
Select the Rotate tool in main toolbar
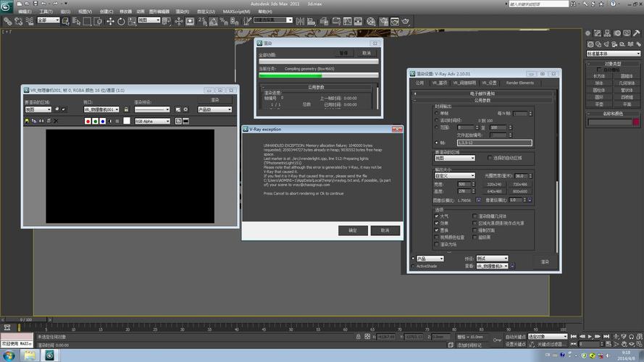[121, 21]
